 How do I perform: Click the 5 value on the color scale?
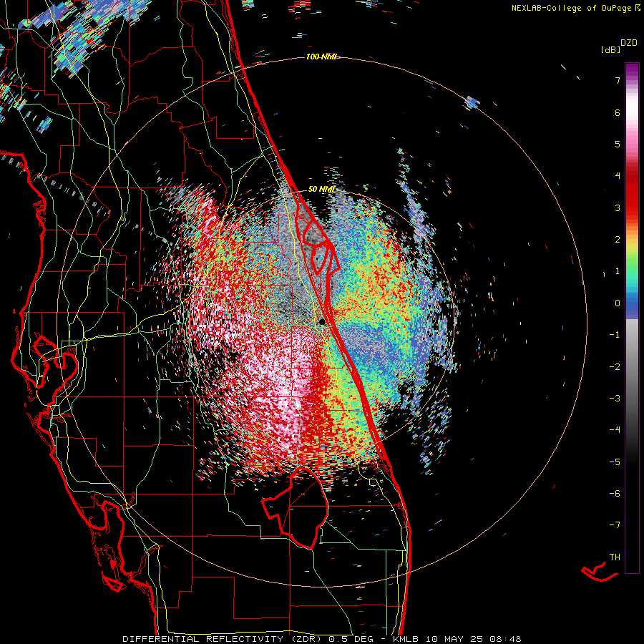(618, 144)
